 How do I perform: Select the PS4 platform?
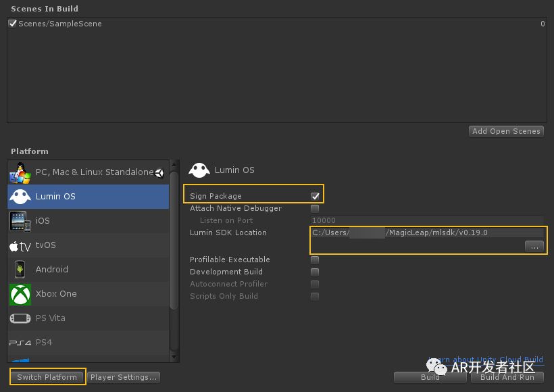click(89, 343)
